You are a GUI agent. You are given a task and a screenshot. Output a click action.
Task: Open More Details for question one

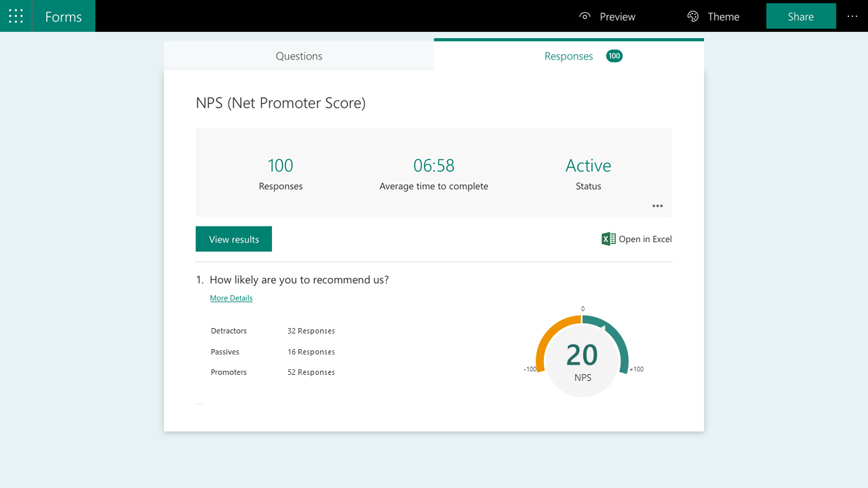pyautogui.click(x=231, y=298)
